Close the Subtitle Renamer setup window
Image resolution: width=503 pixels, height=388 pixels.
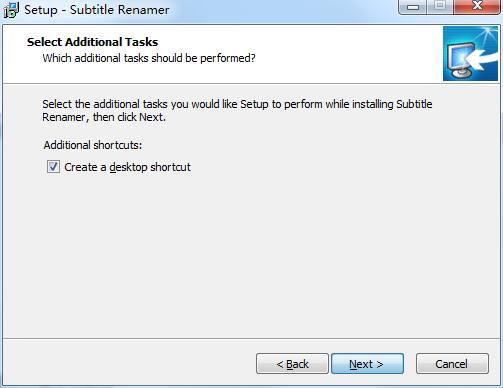pyautogui.click(x=477, y=7)
